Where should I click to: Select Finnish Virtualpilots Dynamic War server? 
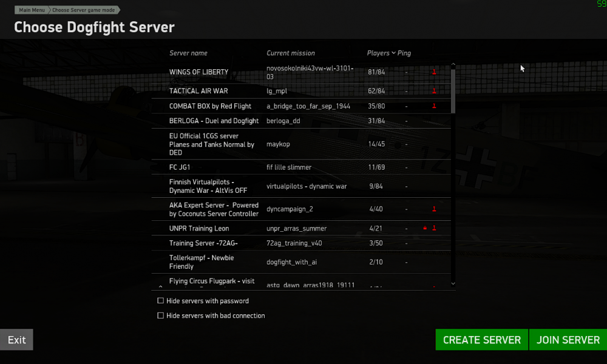(x=301, y=186)
